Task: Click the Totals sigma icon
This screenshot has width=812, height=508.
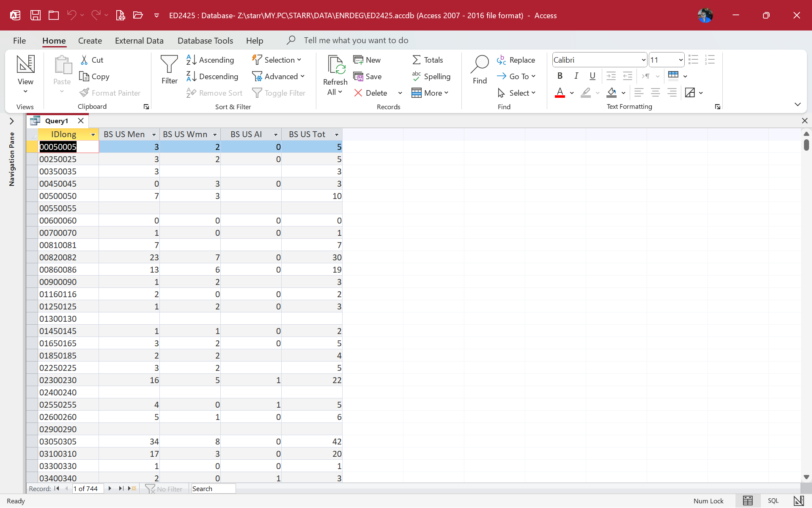Action: (417, 60)
